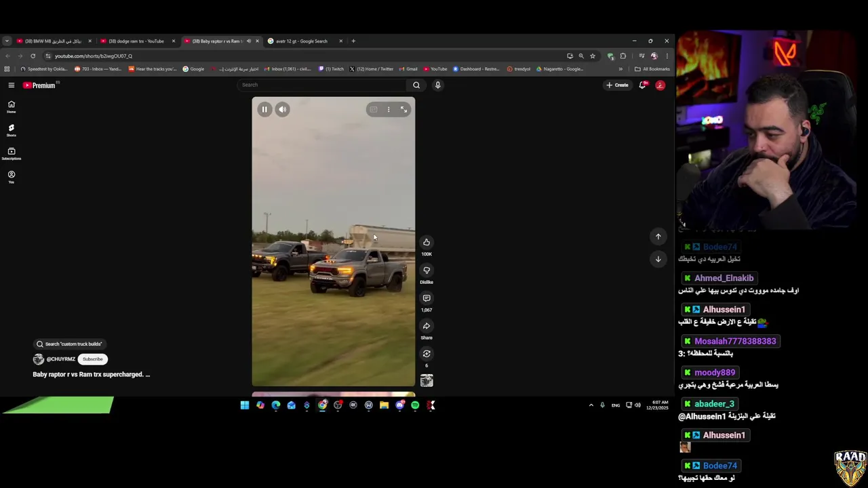868x488 pixels.
Task: Reload the current page
Action: (33, 56)
